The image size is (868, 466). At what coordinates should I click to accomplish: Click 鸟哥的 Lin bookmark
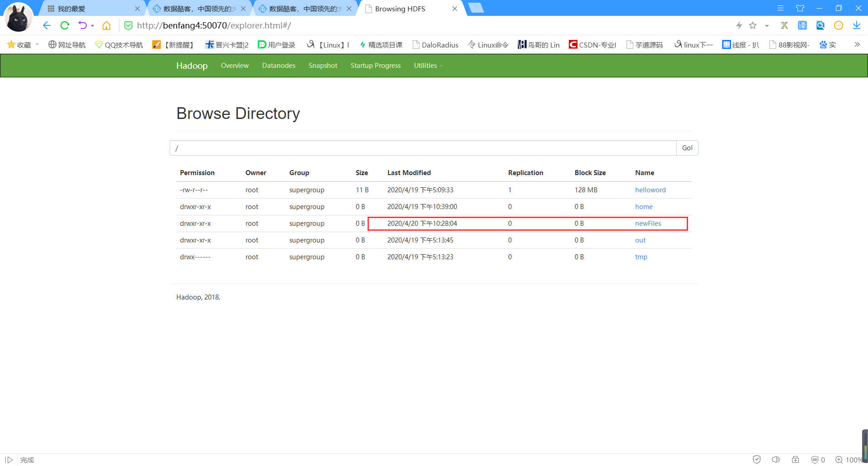pos(538,45)
